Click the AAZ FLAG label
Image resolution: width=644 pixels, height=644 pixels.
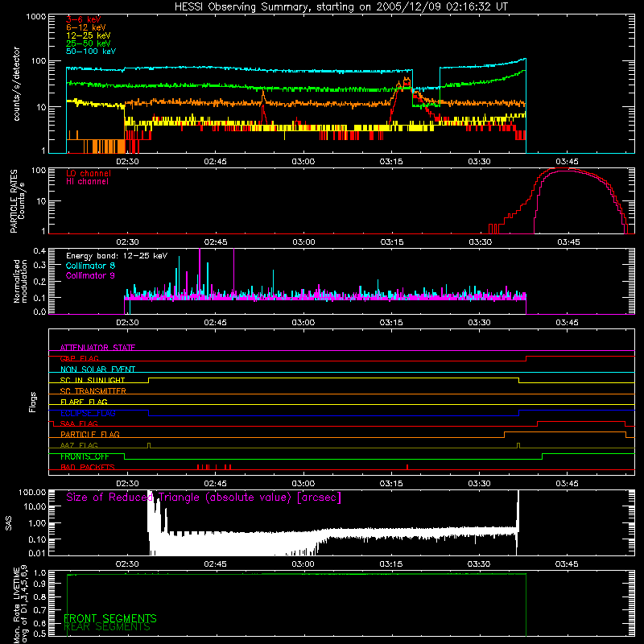(79, 445)
